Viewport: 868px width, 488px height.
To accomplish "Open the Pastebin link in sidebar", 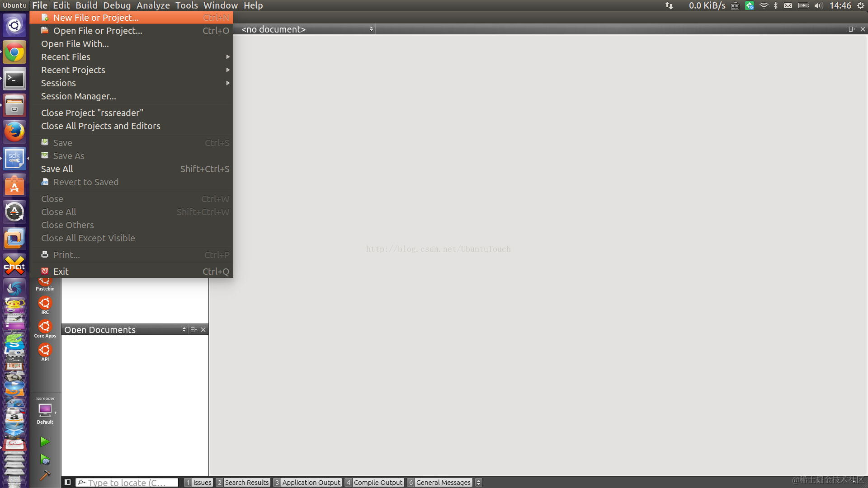I will pos(45,284).
